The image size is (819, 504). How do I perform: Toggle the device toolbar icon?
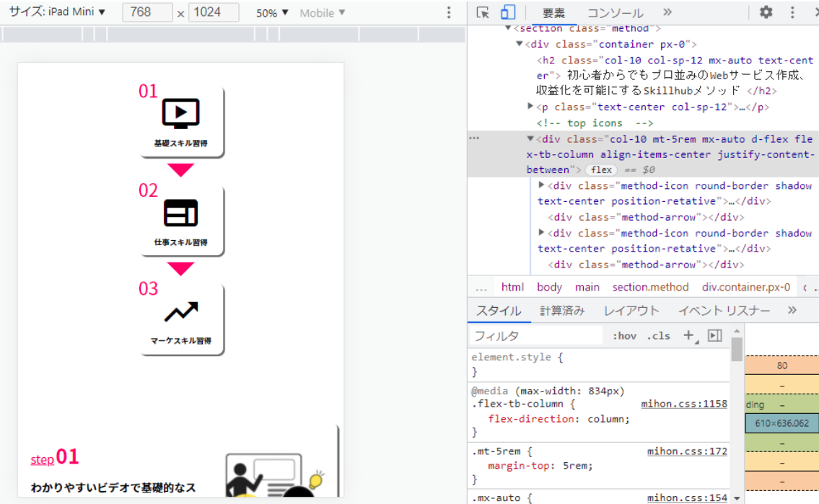pyautogui.click(x=508, y=13)
